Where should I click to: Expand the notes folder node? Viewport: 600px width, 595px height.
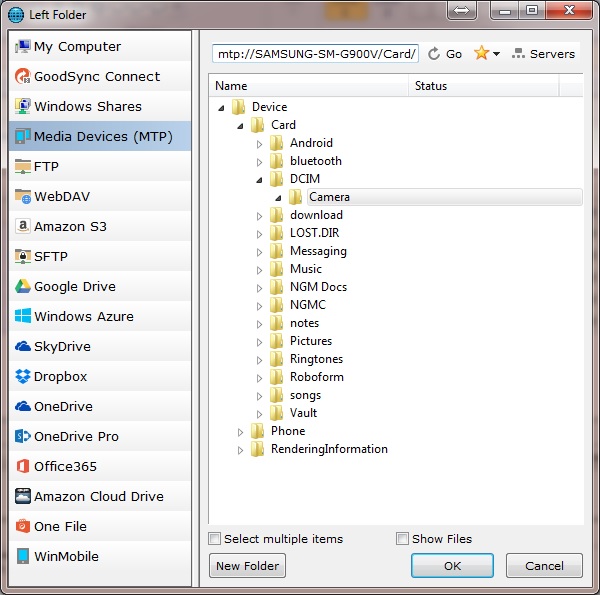[259, 324]
